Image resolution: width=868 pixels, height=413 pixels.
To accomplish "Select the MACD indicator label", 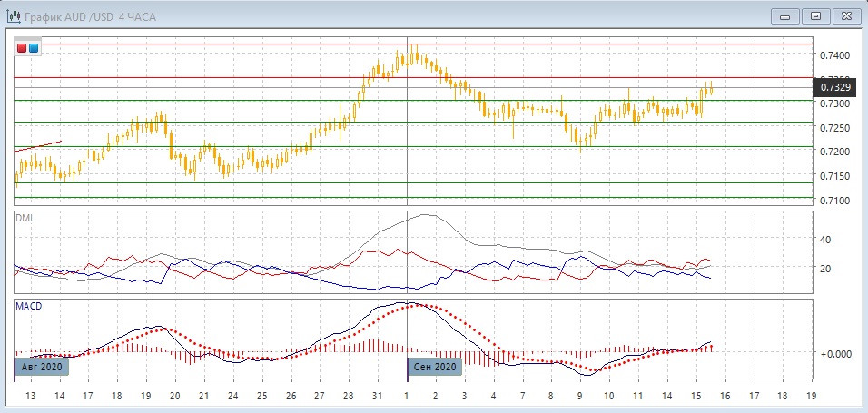I will 29,306.
